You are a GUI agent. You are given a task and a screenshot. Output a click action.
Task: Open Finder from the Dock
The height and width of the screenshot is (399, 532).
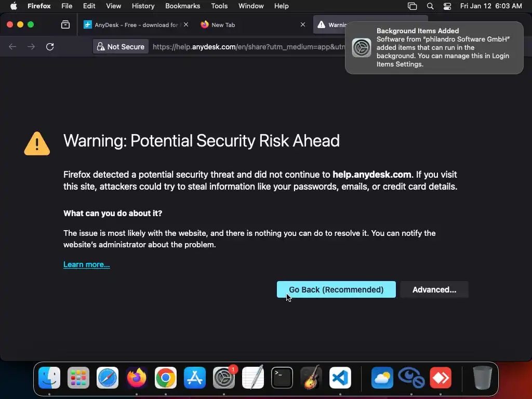coord(49,378)
